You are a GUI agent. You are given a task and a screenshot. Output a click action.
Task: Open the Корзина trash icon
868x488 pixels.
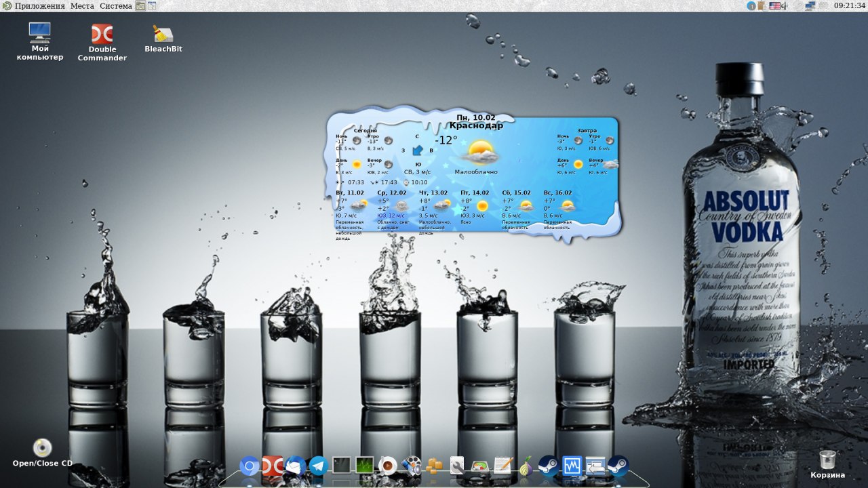(x=827, y=464)
